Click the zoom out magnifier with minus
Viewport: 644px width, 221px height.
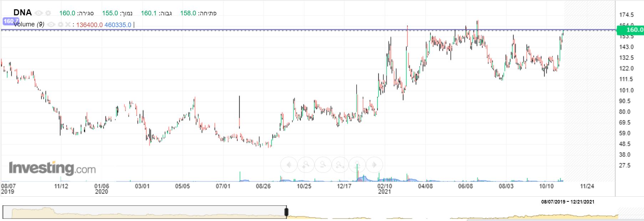(x=323, y=165)
